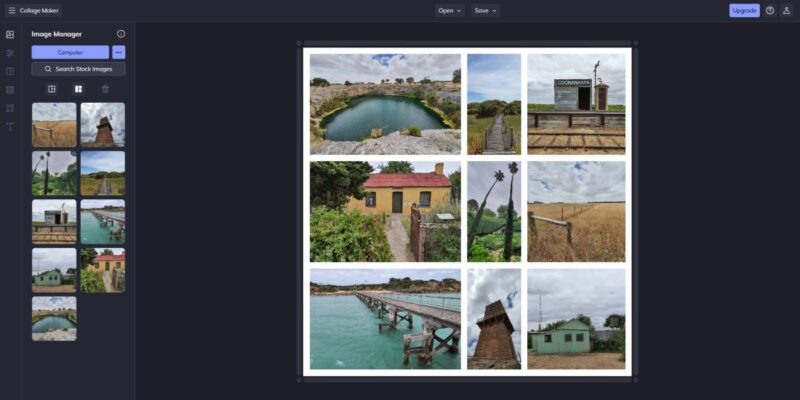Viewport: 800px width, 400px height.
Task: Click the Image Manager panel title
Action: point(57,34)
